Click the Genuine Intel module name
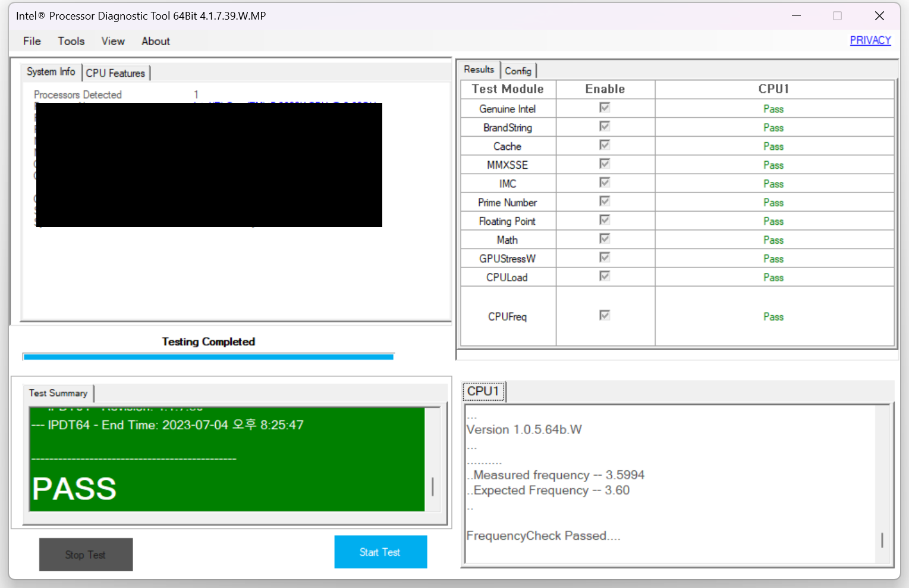 508,109
